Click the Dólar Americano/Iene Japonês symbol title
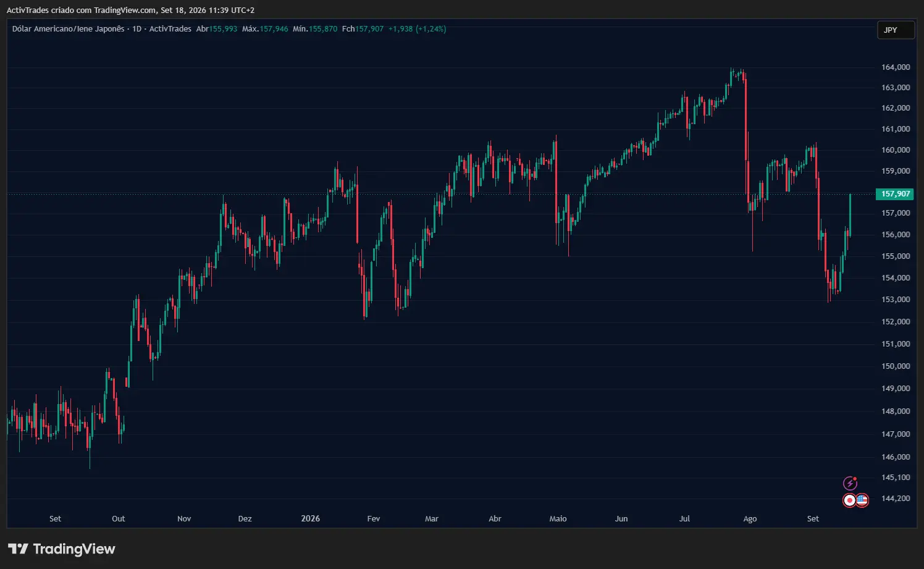This screenshot has width=924, height=569. 68,29
